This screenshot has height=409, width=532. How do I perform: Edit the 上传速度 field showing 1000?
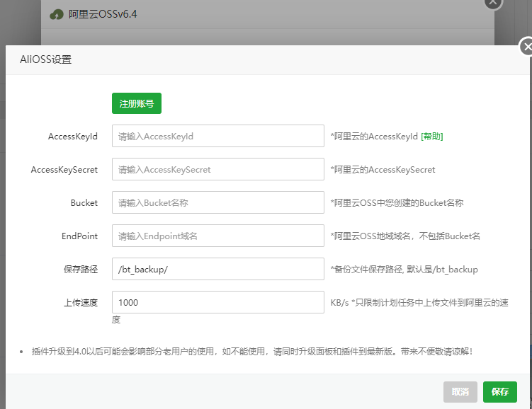pyautogui.click(x=217, y=302)
